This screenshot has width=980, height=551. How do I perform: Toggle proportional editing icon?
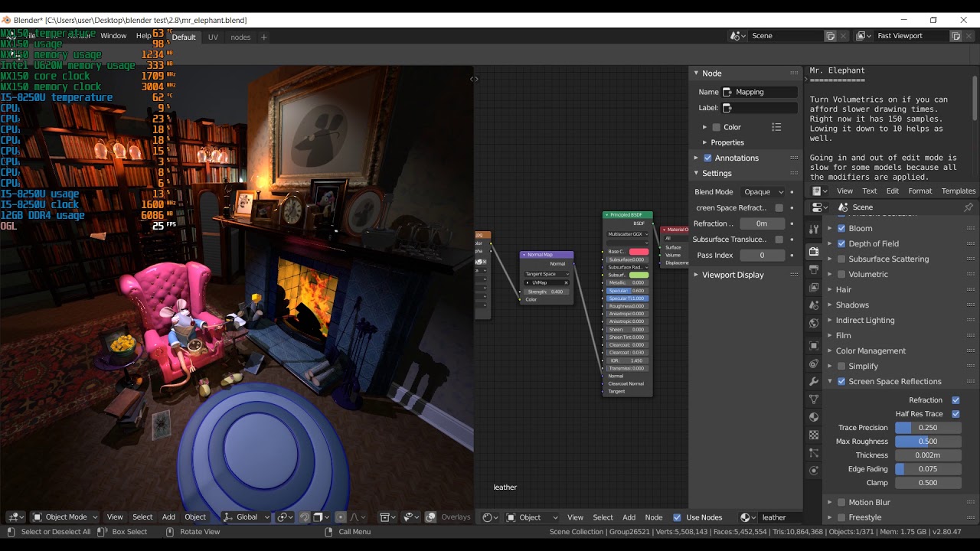[341, 517]
